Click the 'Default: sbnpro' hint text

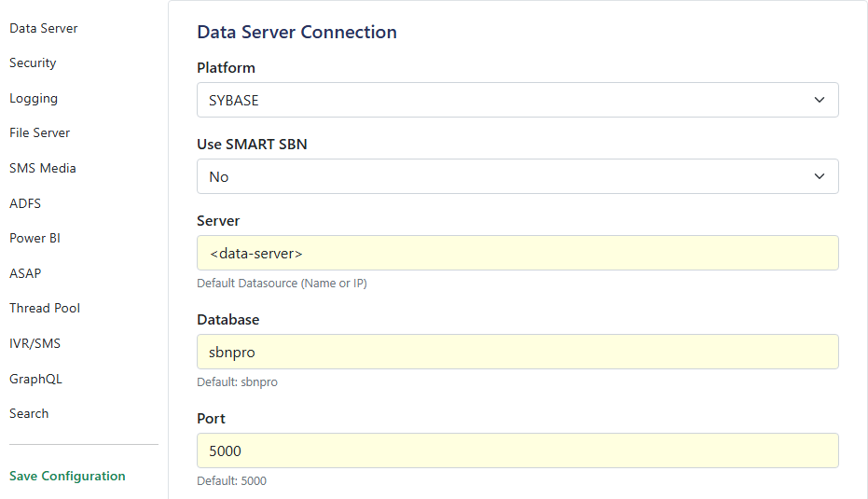point(237,382)
